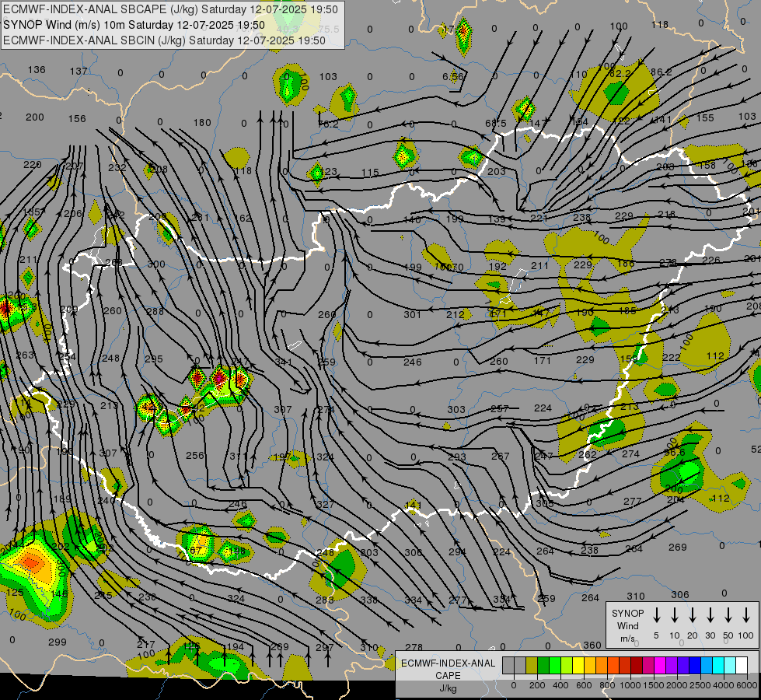Image resolution: width=761 pixels, height=700 pixels.
Task: Click the map value 338
Action: coord(369,600)
